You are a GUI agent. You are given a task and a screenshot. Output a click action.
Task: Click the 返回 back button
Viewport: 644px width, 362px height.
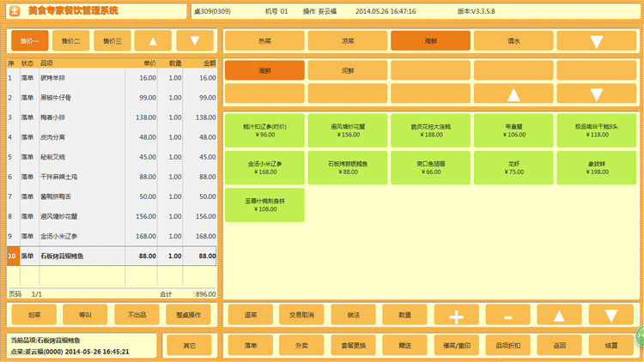click(559, 346)
